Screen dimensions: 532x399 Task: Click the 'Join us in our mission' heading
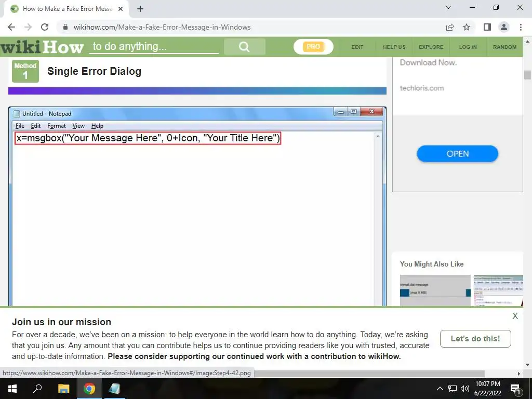61,322
